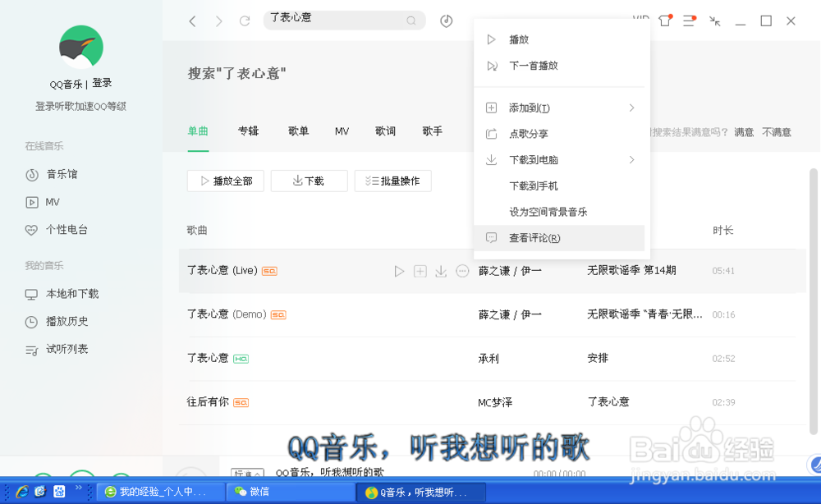The image size is (821, 504).
Task: Expand the quick launch overflow chevron
Action: pos(79,488)
